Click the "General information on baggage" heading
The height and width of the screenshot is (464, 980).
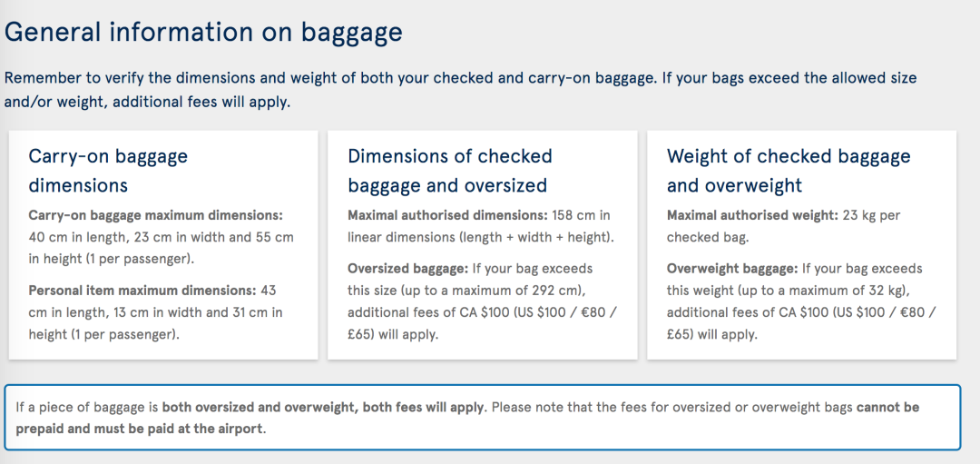click(x=203, y=33)
